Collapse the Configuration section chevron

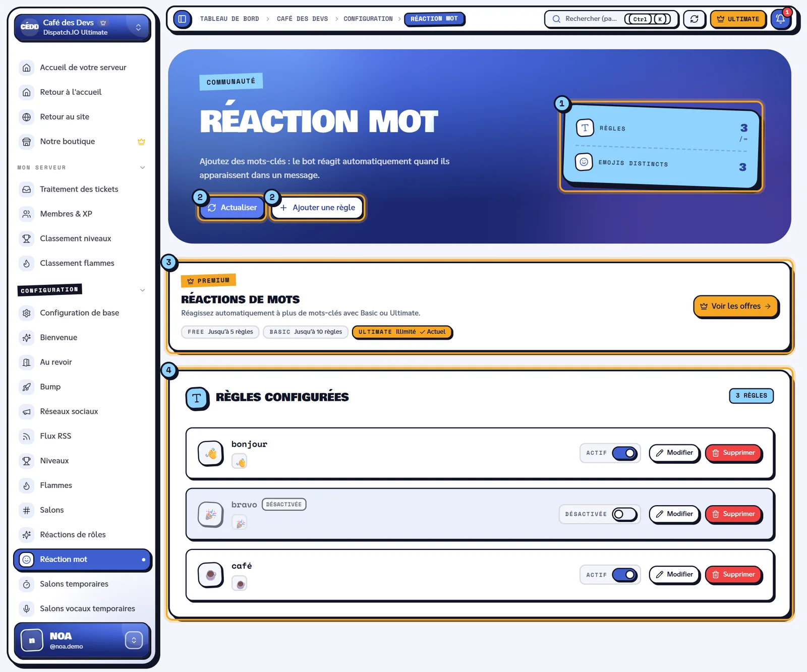click(x=142, y=290)
